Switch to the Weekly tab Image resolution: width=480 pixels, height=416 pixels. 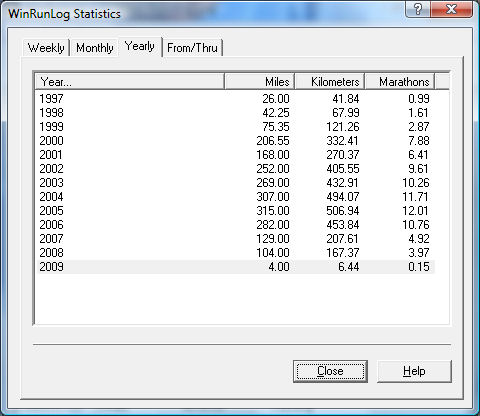46,48
